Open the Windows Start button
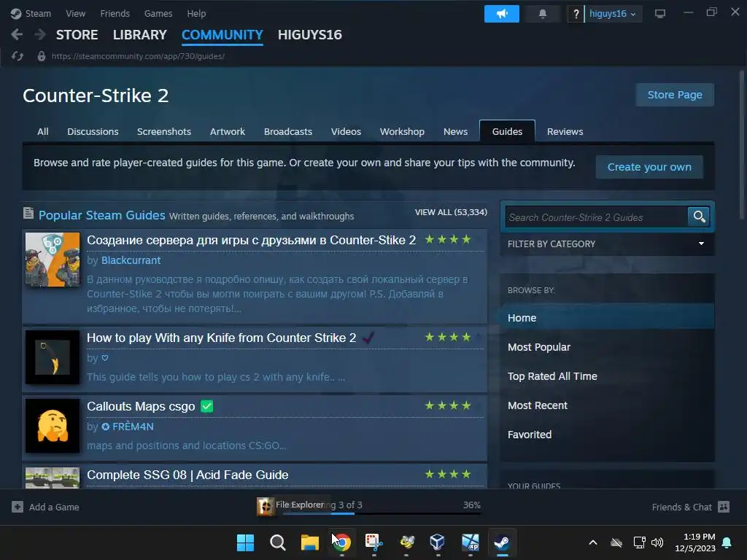 245,542
